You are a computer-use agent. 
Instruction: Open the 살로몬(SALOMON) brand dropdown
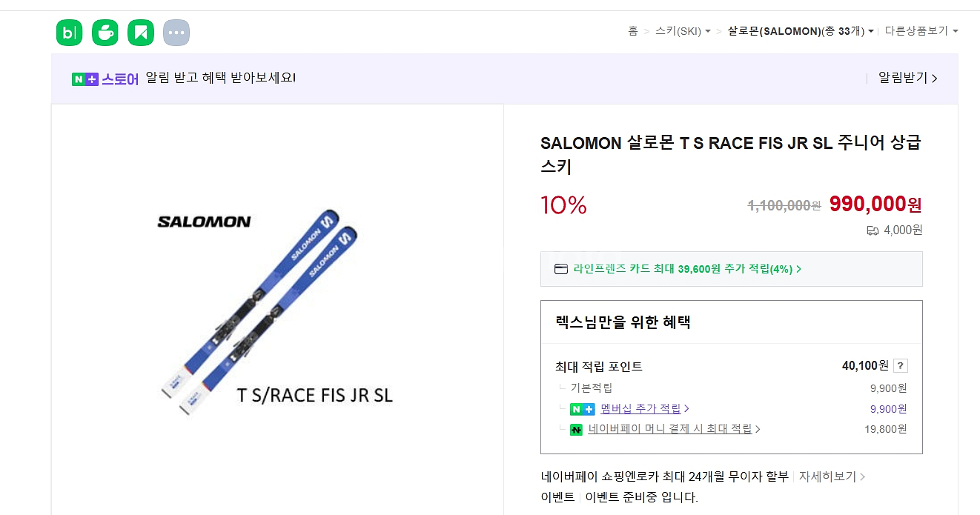pos(800,31)
